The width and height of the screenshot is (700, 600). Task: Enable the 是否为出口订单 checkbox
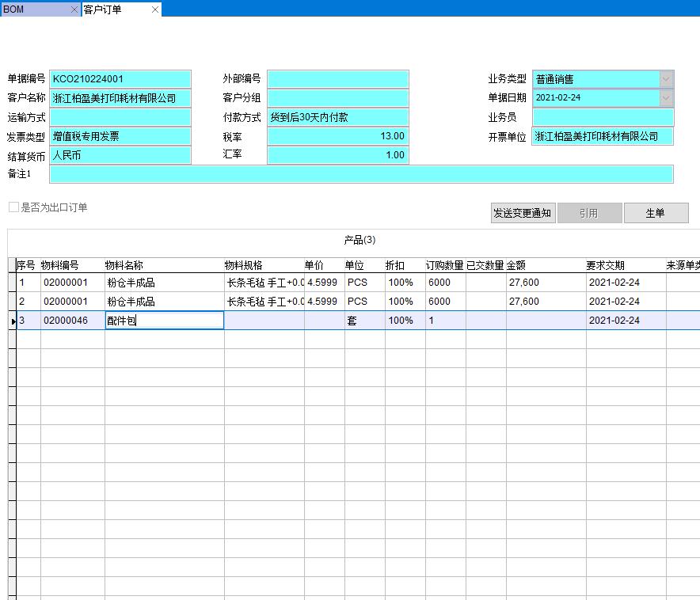pos(13,207)
